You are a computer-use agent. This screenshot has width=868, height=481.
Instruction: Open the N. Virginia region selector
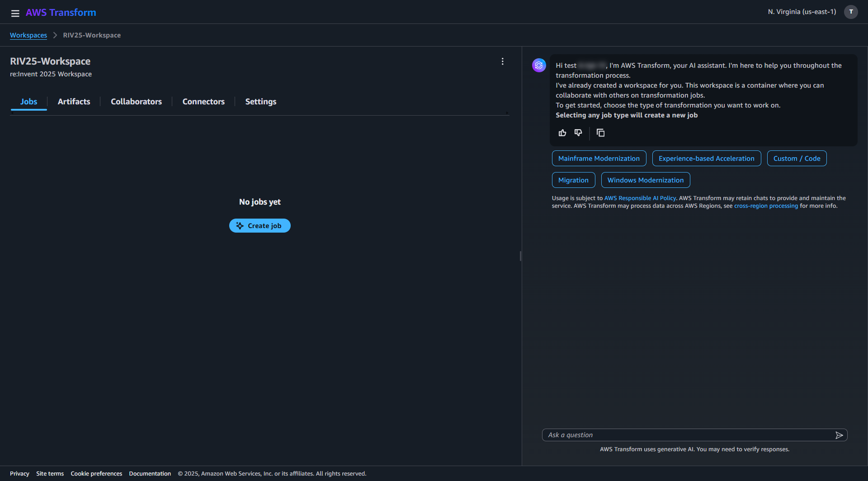(802, 12)
